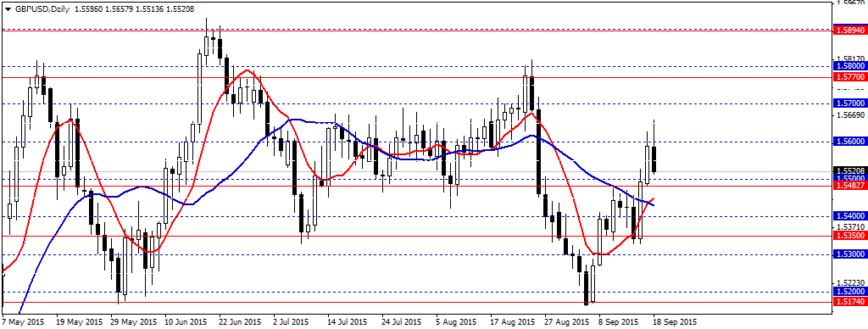The height and width of the screenshot is (329, 868).
Task: Click the 18 Sep 2015 date label
Action: click(x=674, y=322)
